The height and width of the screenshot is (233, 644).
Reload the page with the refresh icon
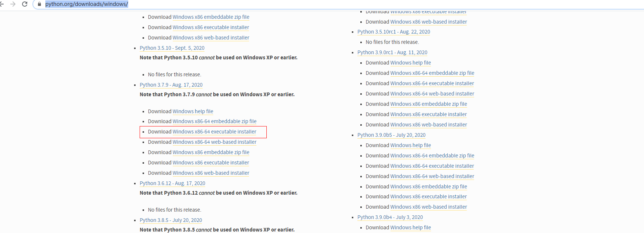pos(25,4)
